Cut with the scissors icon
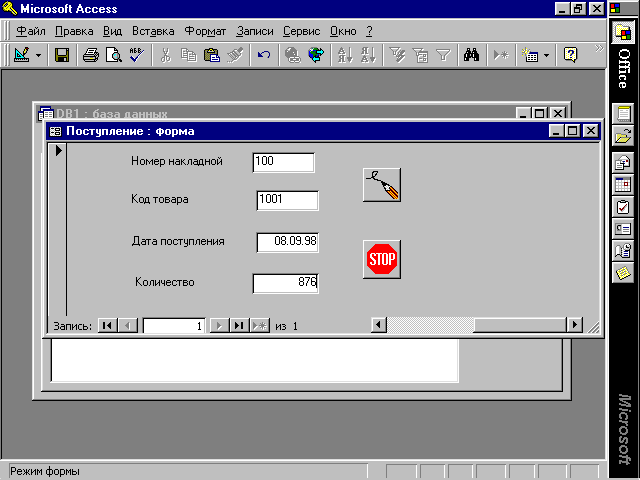Screen dimensions: 640x480 [x=165, y=55]
